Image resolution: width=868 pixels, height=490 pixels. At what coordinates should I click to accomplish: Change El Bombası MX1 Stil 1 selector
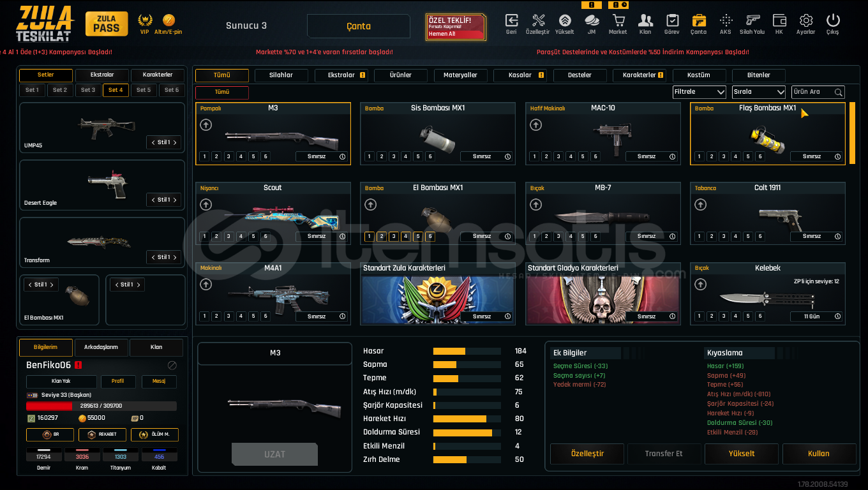[x=42, y=285]
